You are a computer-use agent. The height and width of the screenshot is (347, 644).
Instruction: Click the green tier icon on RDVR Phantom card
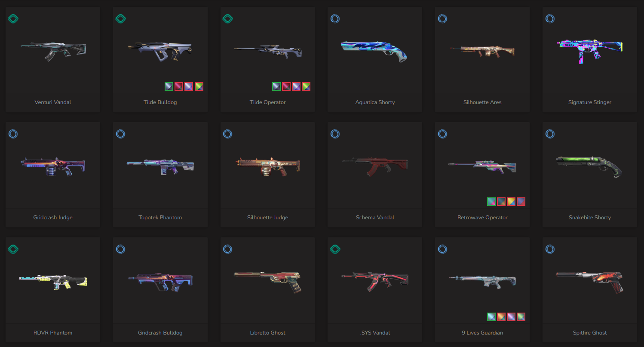click(x=13, y=249)
